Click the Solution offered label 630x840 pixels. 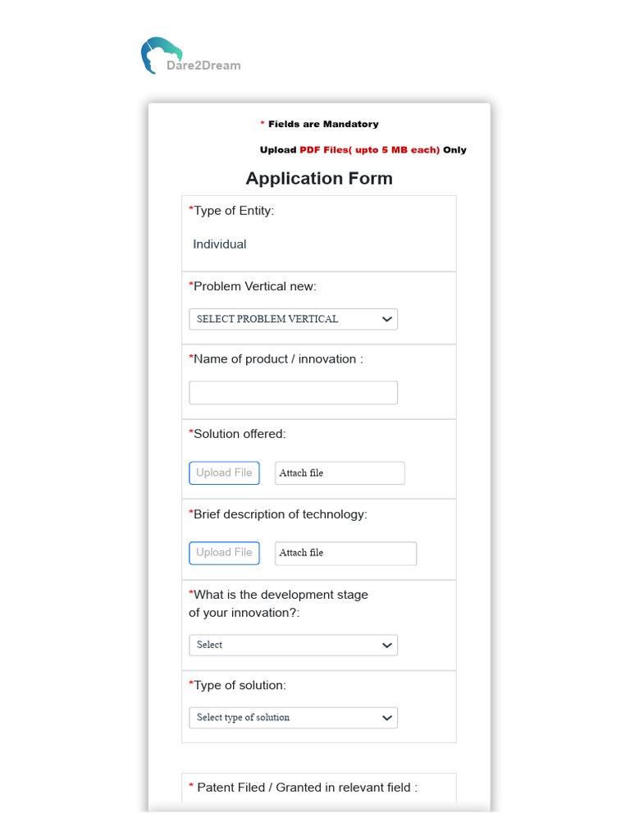tap(240, 434)
